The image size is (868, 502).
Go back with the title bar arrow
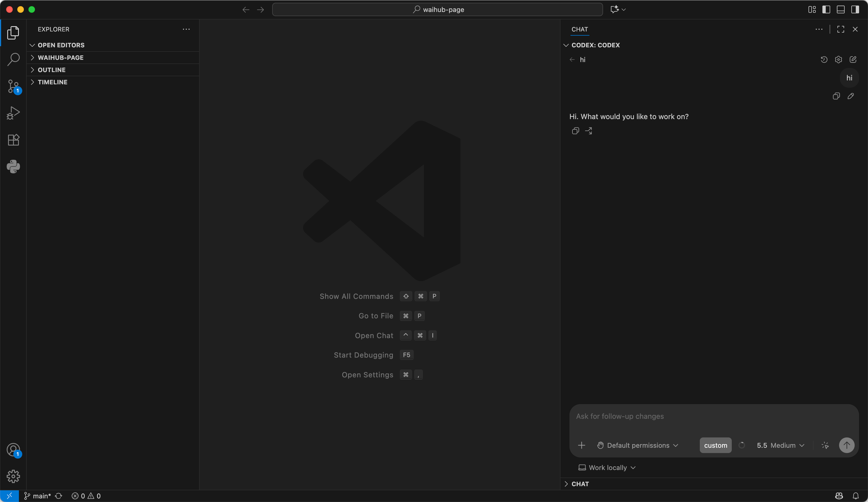[x=245, y=10]
